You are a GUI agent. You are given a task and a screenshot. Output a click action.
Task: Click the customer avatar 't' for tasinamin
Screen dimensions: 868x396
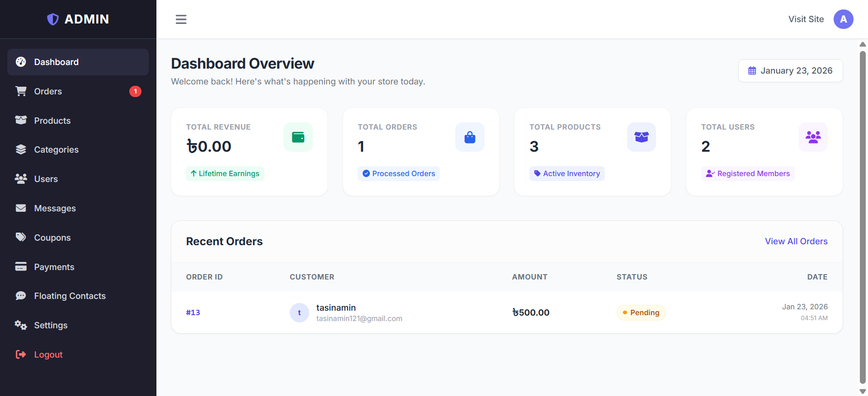pyautogui.click(x=299, y=312)
